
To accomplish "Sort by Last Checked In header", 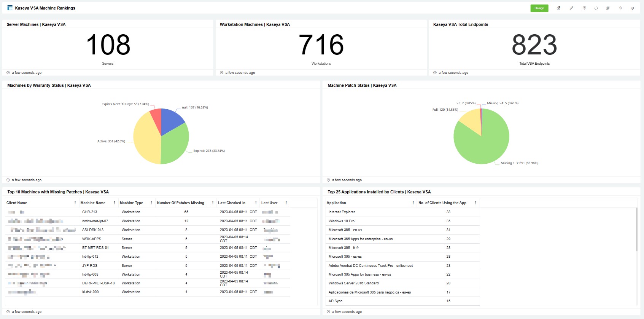I will [232, 203].
